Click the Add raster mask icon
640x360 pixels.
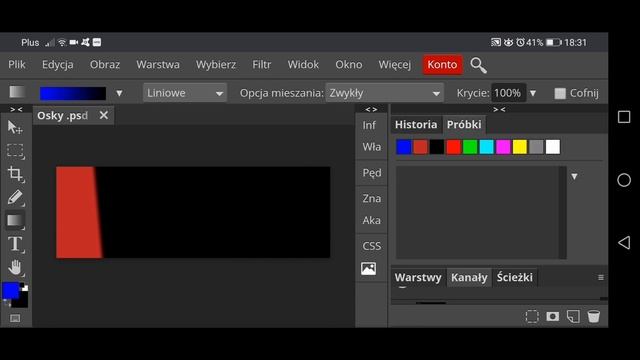pyautogui.click(x=553, y=316)
